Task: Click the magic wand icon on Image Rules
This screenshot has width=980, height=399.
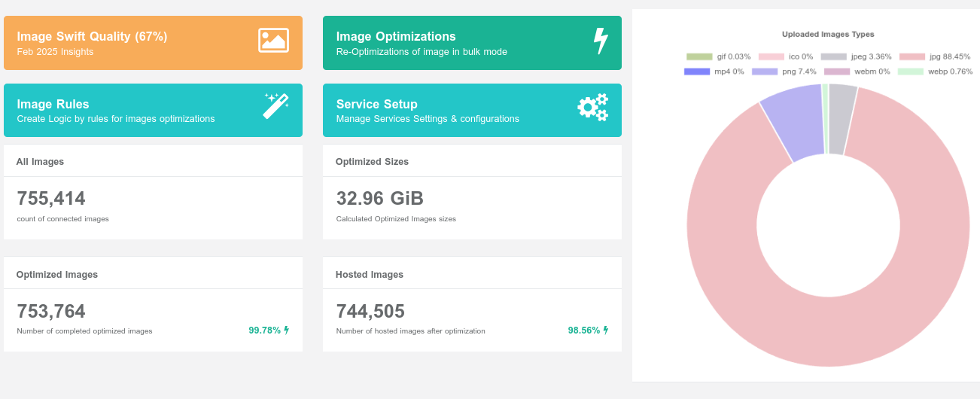Action: (275, 106)
